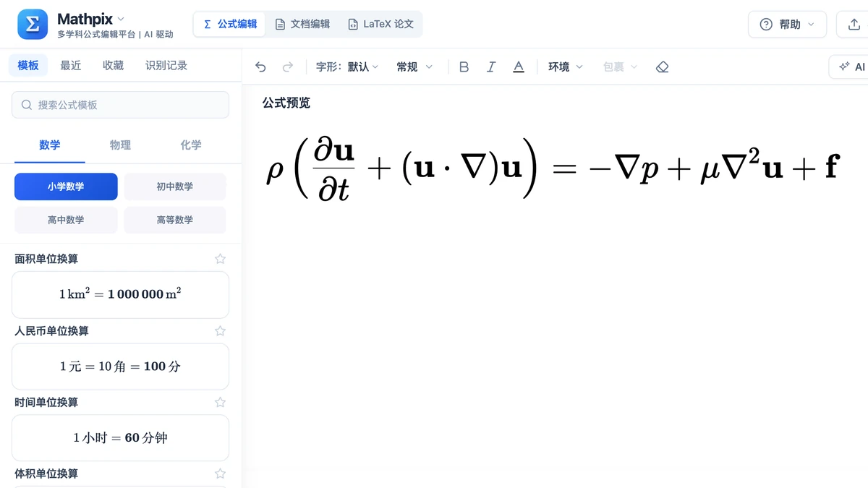This screenshot has width=868, height=488.
Task: Focus the 搜索公式模板 search field
Action: 120,105
